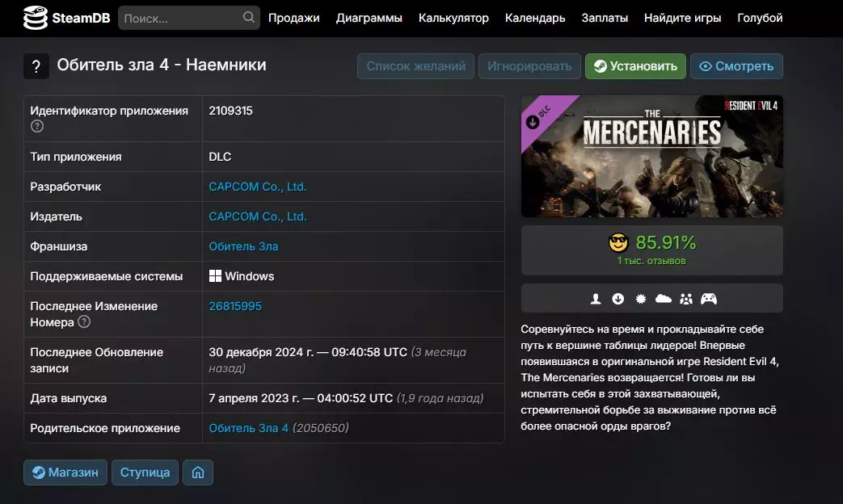Image resolution: width=843 pixels, height=504 pixels.
Task: Open the Календарь menu item
Action: [535, 18]
